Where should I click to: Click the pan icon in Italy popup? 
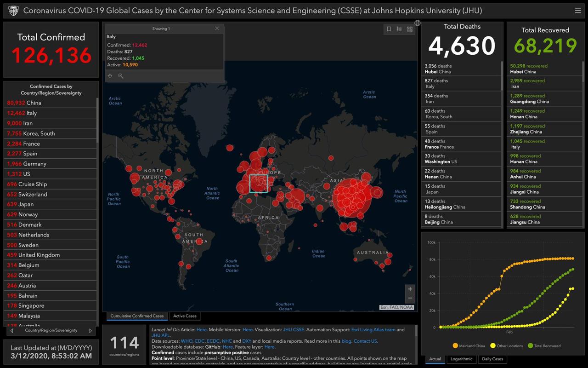[x=110, y=76]
